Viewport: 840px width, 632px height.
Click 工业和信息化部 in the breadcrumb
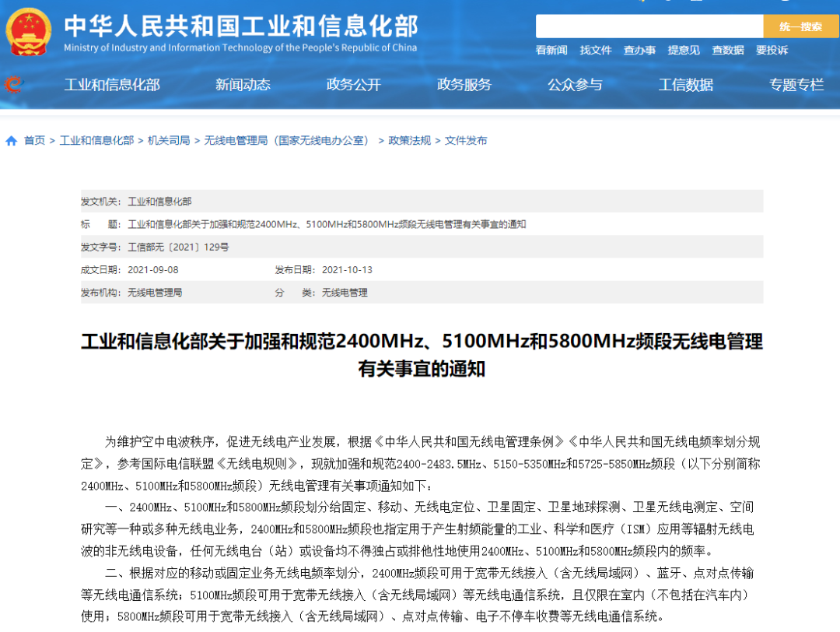click(97, 140)
